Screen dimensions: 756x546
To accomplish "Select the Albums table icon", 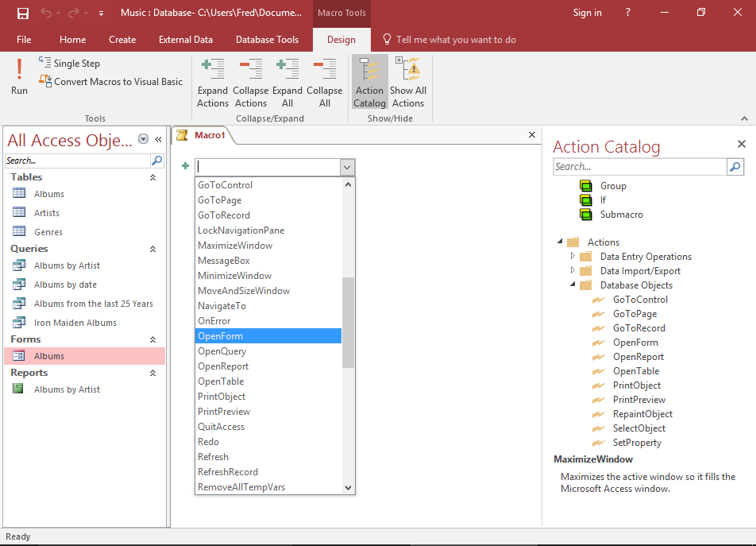I will [19, 193].
